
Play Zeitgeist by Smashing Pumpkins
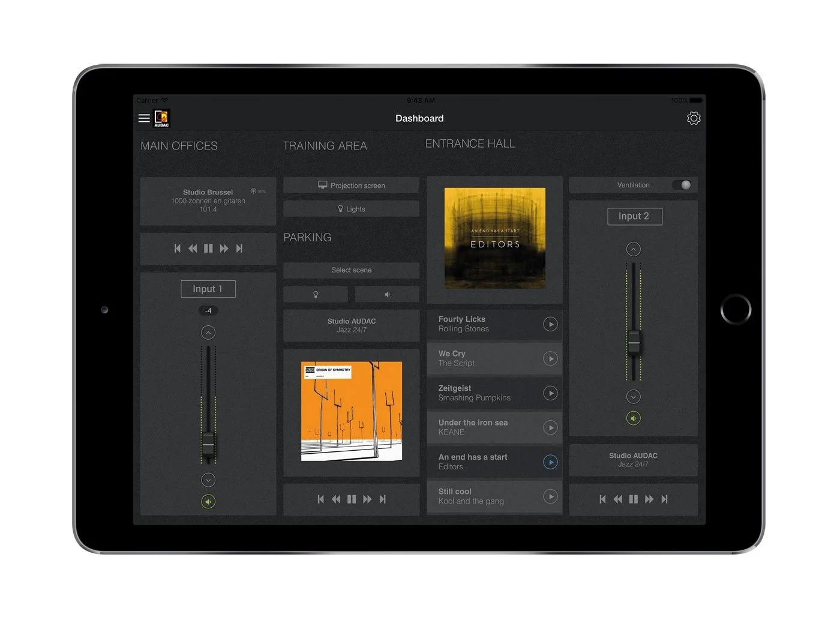click(x=550, y=393)
